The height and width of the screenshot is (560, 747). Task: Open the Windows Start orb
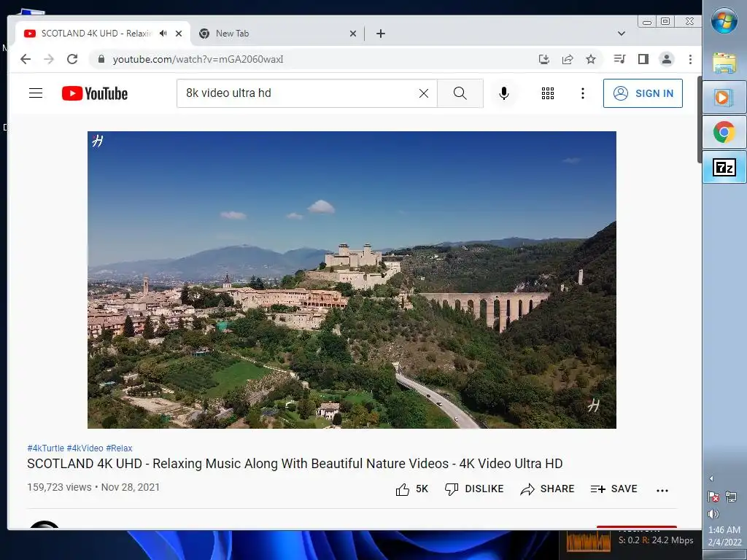click(724, 20)
